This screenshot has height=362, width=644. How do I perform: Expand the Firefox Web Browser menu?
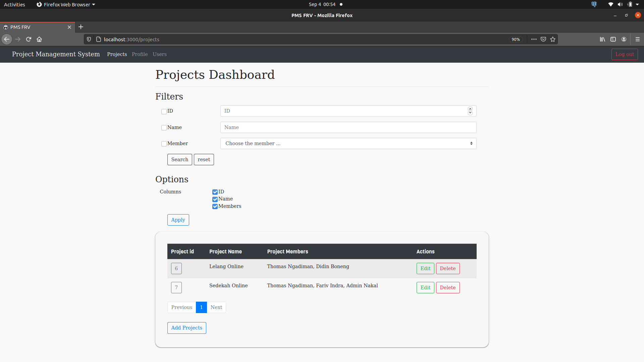(65, 4)
